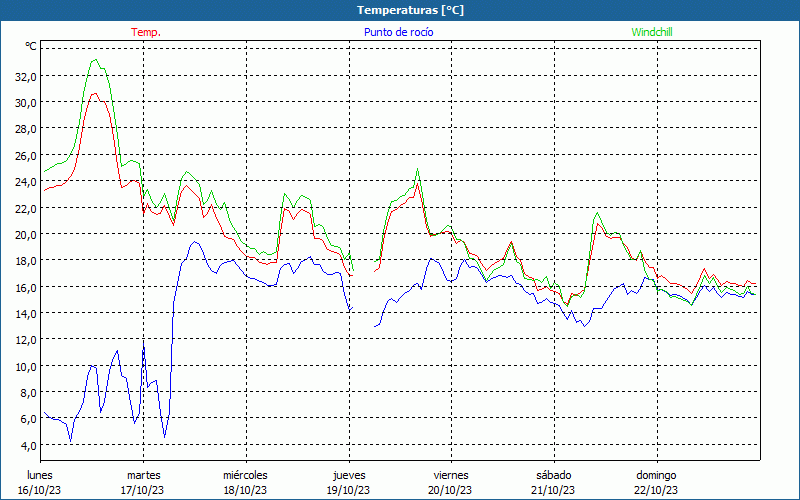Click the '°C' axis unit label
Viewport: 800px width, 500px height.
coord(31,46)
